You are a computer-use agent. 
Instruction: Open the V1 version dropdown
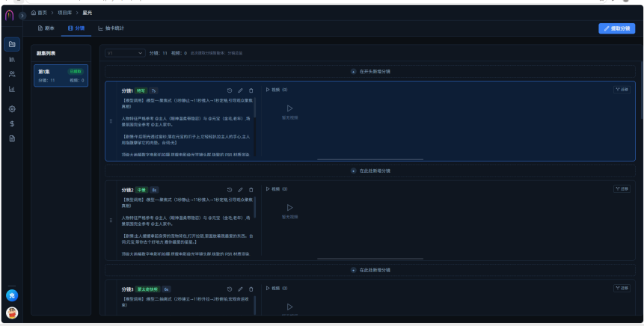[x=125, y=53]
